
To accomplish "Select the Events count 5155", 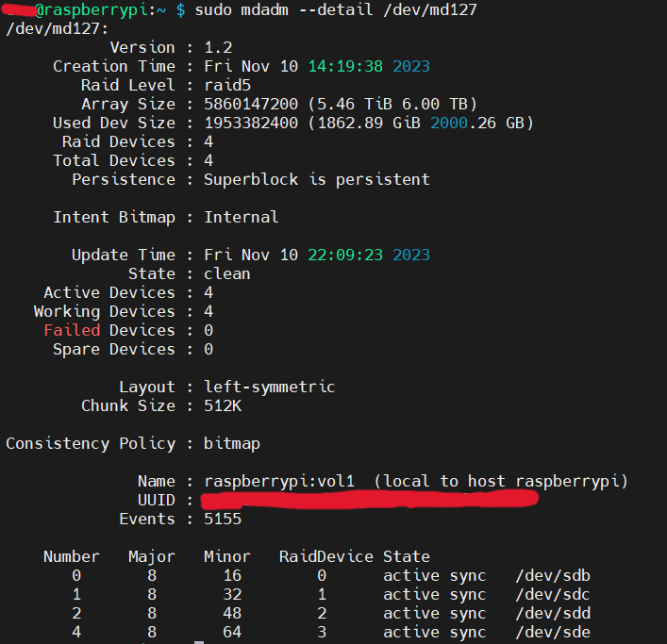I will [x=223, y=519].
